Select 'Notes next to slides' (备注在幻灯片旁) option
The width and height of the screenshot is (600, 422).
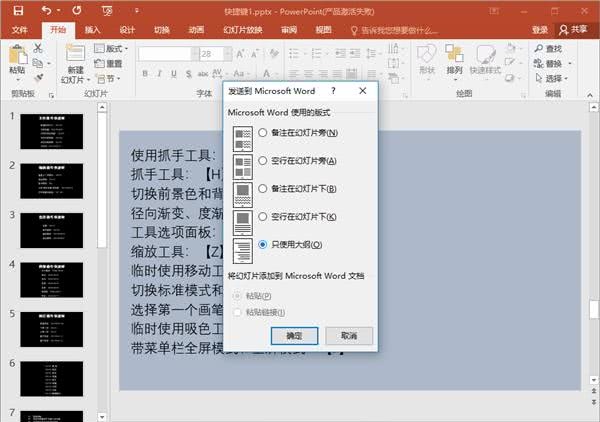(x=263, y=133)
